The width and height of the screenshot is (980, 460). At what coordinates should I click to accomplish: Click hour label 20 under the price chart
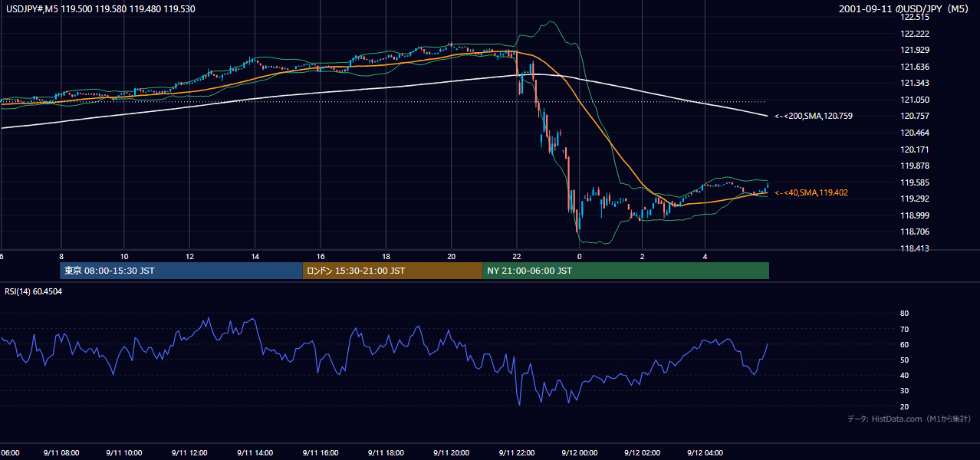point(452,257)
